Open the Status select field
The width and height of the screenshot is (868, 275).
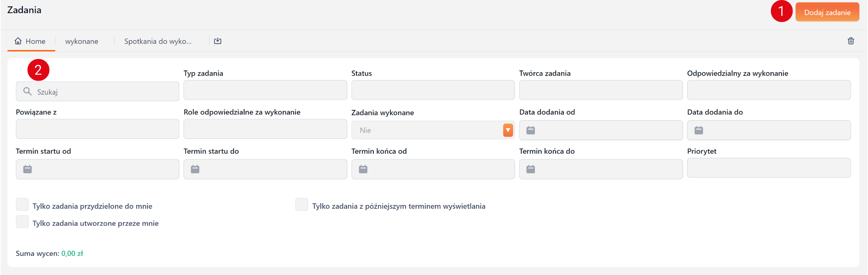(433, 90)
